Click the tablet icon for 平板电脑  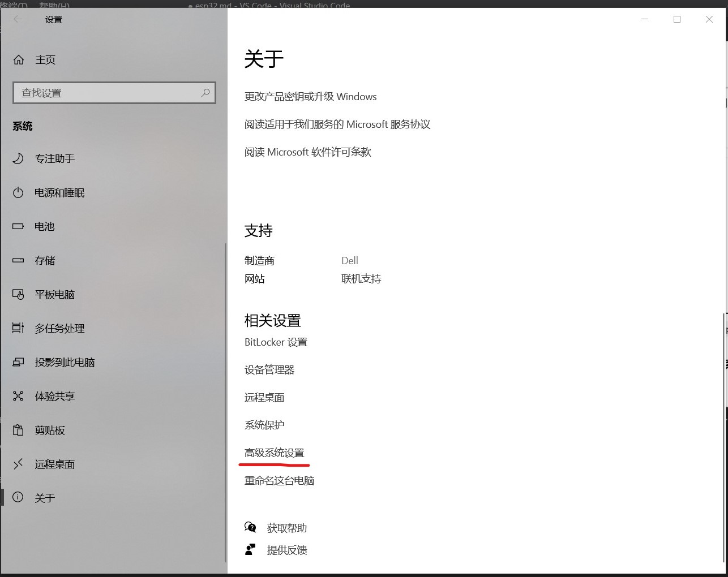pyautogui.click(x=18, y=294)
